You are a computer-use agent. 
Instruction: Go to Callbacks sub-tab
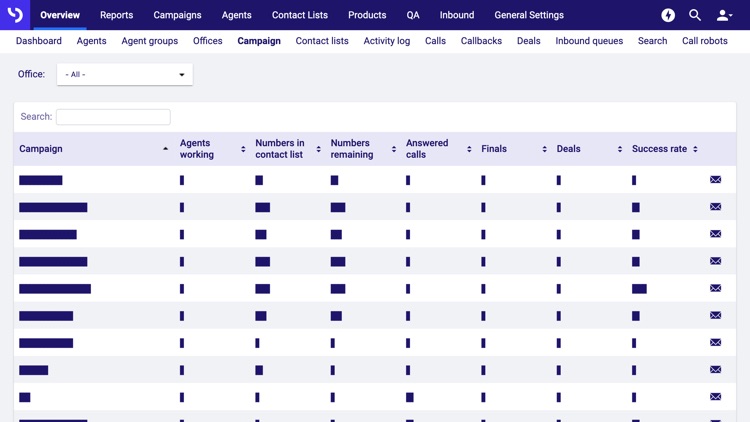(481, 41)
